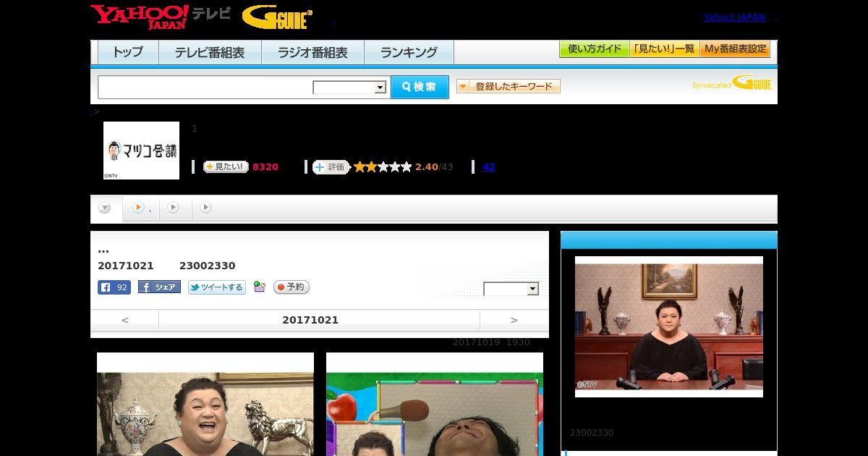Open the search category dropdown
The height and width of the screenshot is (456, 868).
(x=350, y=88)
